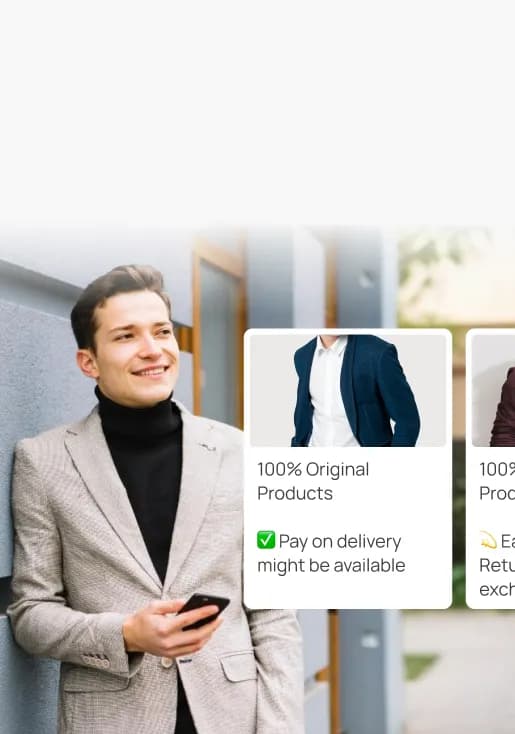Tap the sleeve buttons on the beige blazer cuff
The width and height of the screenshot is (515, 734).
coord(96,661)
